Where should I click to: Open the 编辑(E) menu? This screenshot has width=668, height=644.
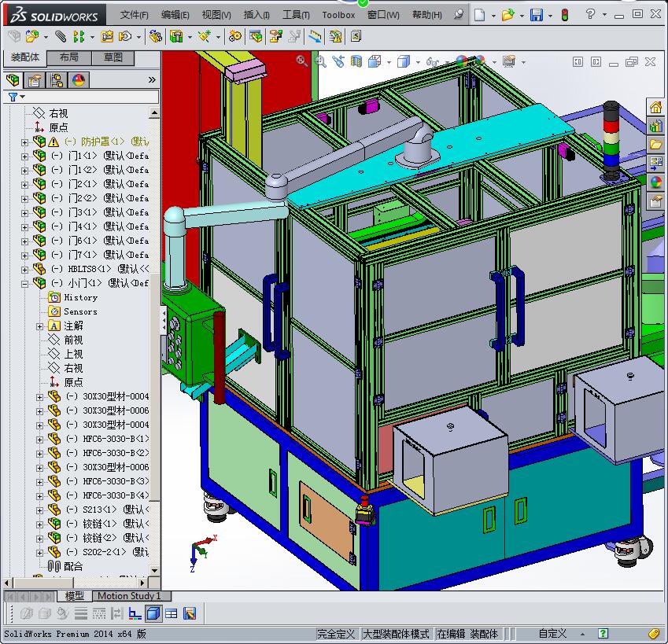tap(175, 15)
